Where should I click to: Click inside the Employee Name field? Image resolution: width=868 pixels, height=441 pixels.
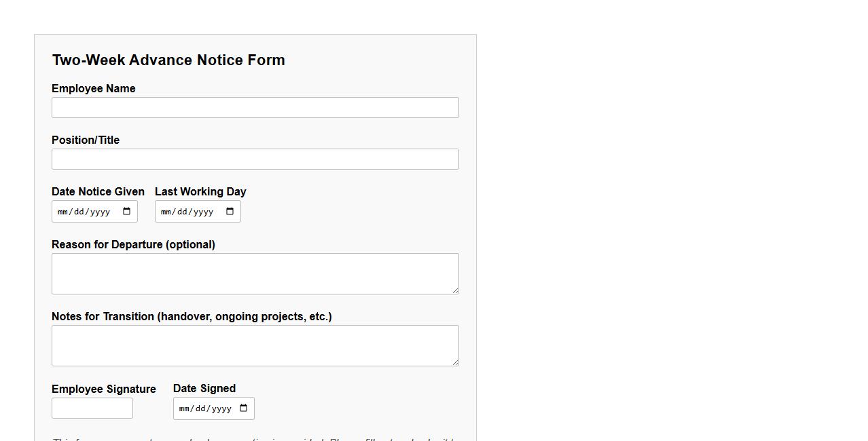(x=255, y=107)
